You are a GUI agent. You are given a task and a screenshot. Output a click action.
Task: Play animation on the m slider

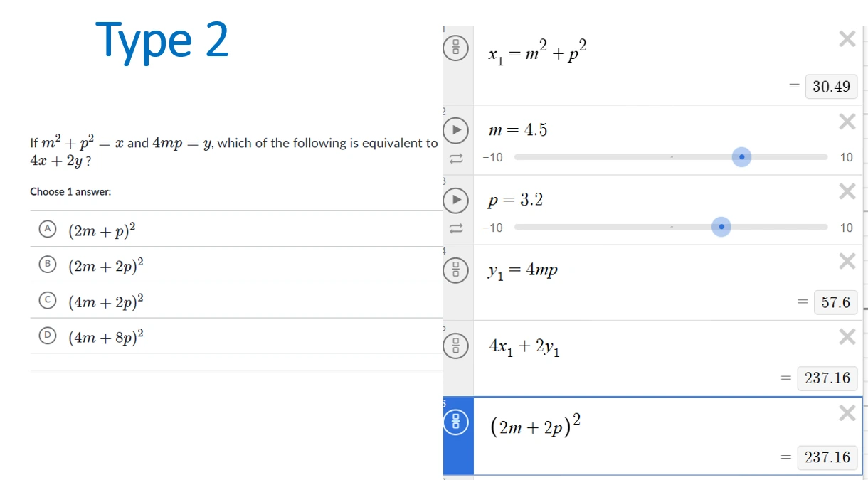coord(456,130)
